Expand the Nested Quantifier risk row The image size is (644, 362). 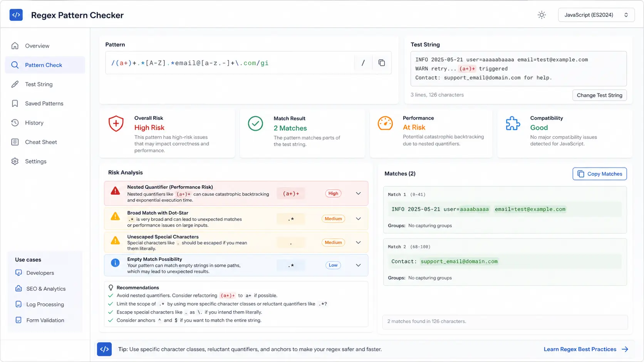(358, 193)
